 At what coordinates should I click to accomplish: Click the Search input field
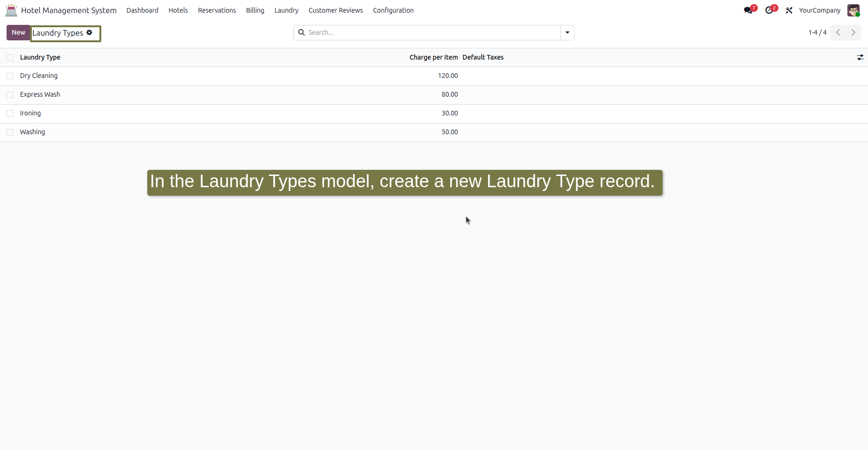click(x=433, y=32)
